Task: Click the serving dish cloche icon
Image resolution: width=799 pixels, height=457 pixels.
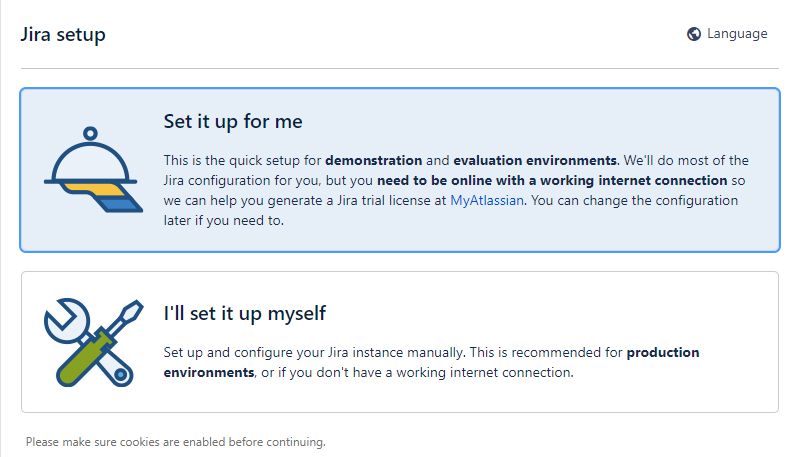Action: coord(93,170)
